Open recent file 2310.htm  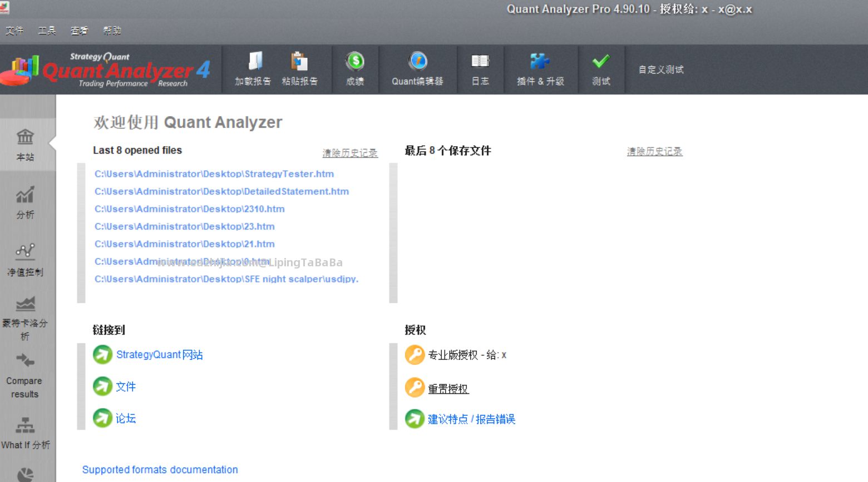pyautogui.click(x=189, y=209)
